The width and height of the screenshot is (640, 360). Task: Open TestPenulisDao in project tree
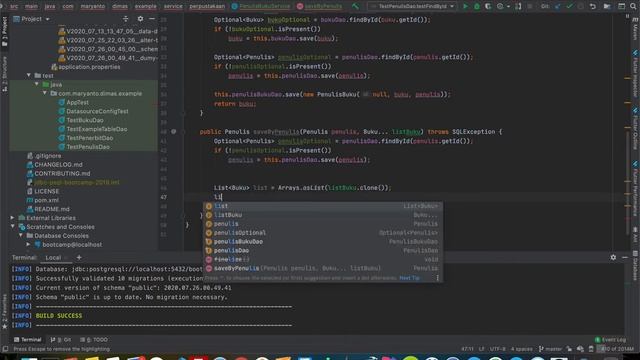click(88, 147)
